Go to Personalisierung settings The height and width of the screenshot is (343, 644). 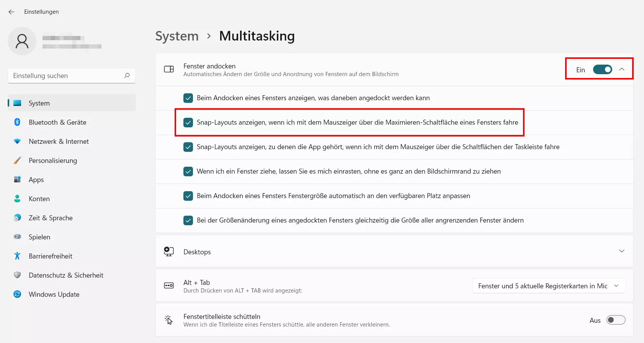53,161
